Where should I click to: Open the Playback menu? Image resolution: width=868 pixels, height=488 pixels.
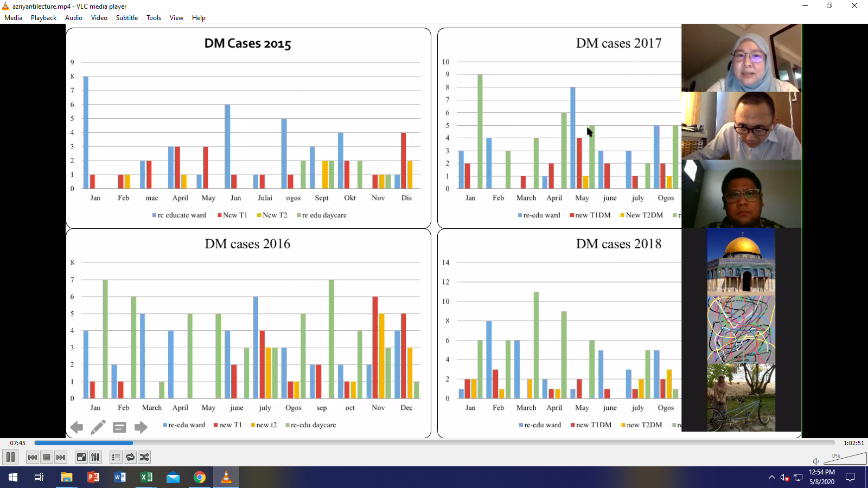pos(43,18)
